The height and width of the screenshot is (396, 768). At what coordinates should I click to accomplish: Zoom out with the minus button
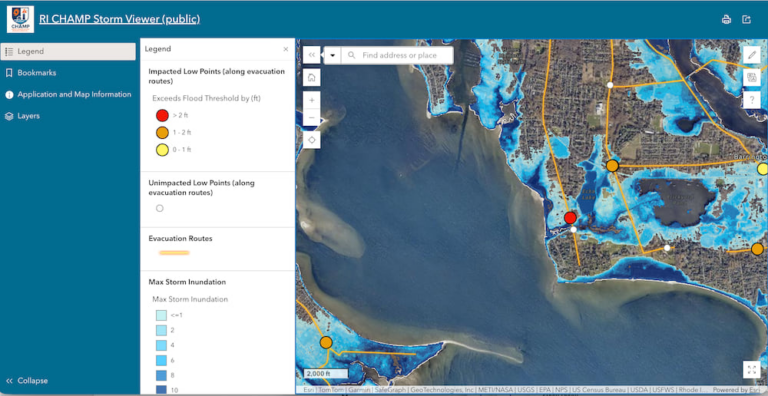click(x=312, y=118)
